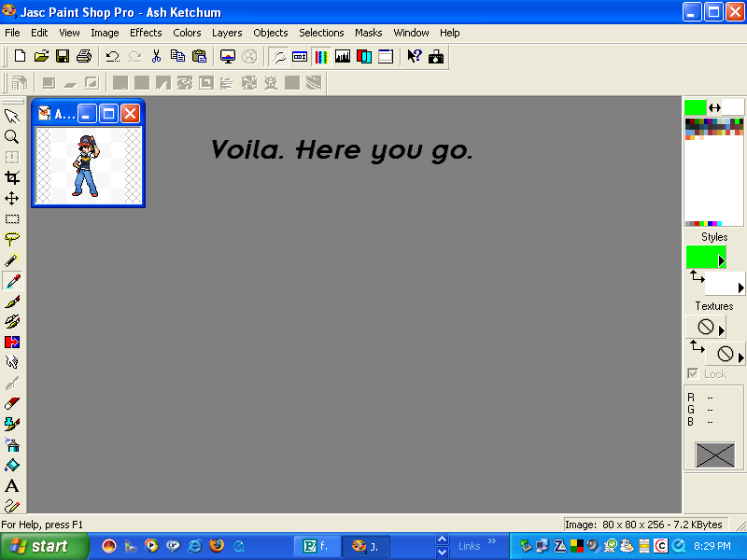747x560 pixels.
Task: Launch Firefox from quick launch
Action: point(217,546)
